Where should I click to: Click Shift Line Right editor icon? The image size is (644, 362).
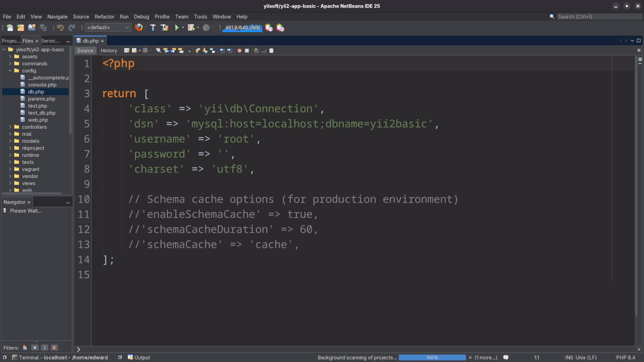[x=229, y=50]
